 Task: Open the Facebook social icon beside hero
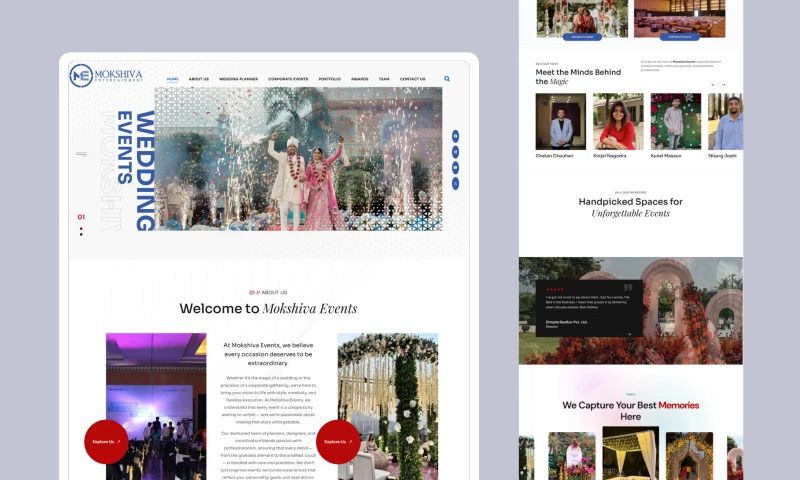455,136
